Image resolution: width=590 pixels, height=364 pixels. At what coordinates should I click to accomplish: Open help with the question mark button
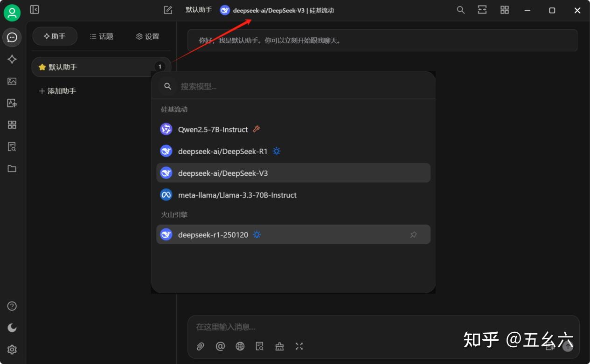click(11, 306)
